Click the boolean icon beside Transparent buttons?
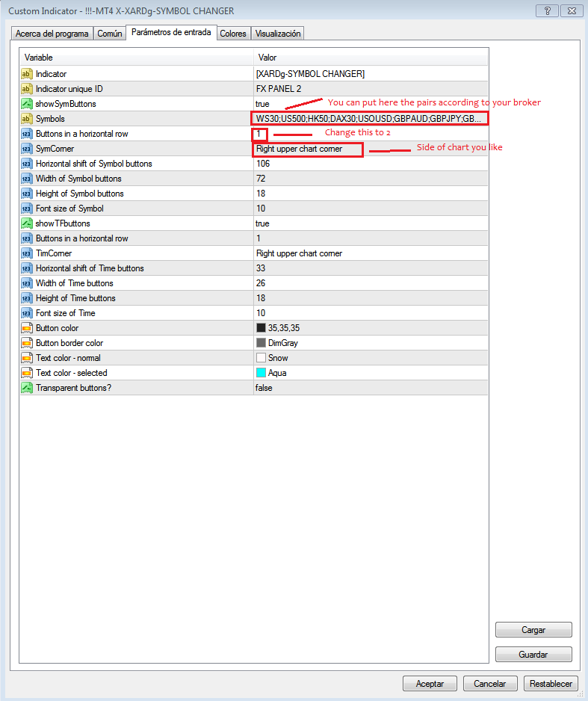 click(26, 388)
